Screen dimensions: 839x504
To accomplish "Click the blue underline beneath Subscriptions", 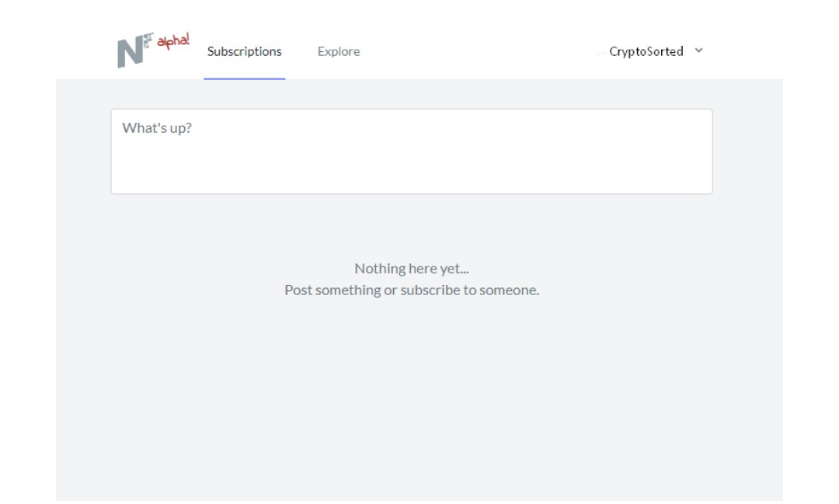I will point(244,78).
